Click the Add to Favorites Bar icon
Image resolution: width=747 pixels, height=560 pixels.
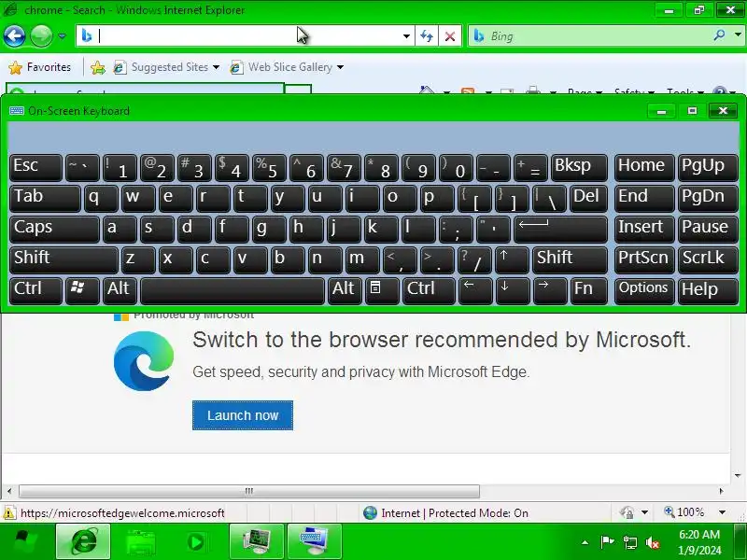pos(98,67)
